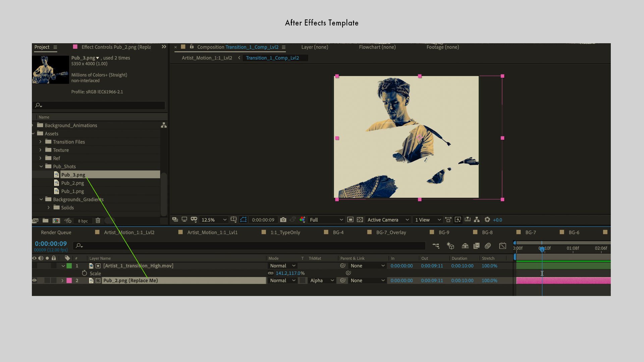Click the reset exposure icon
Image resolution: width=644 pixels, height=362 pixels.
tap(487, 220)
